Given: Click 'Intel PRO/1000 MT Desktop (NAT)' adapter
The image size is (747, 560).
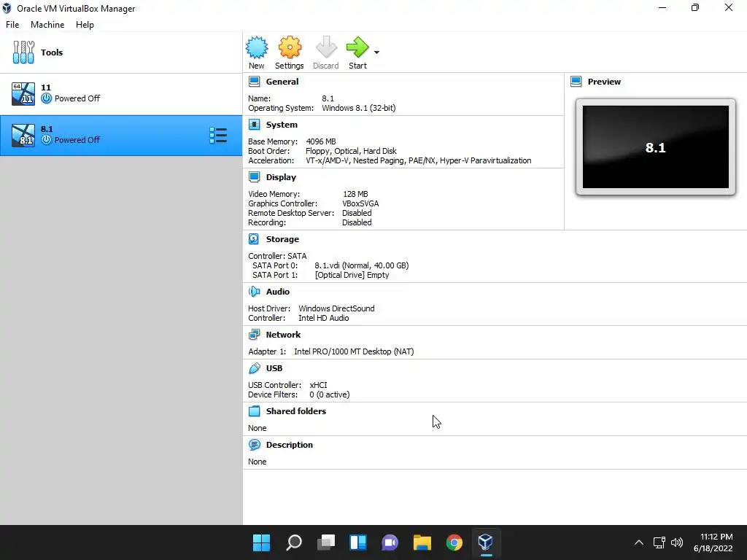Looking at the screenshot, I should click(x=354, y=351).
